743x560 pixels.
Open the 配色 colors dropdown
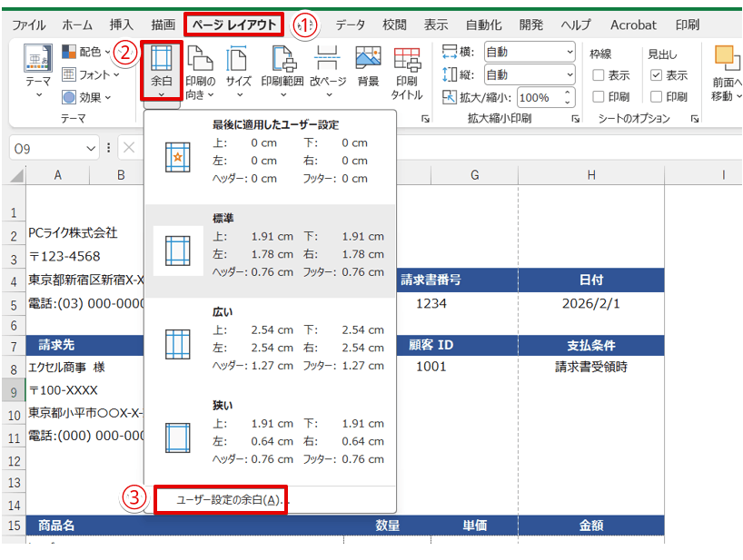pos(87,52)
